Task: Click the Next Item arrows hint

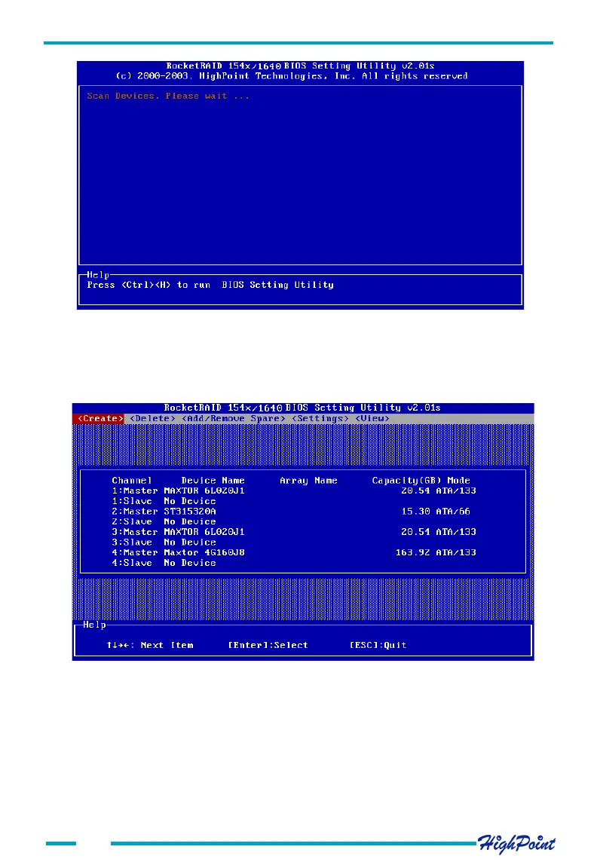Action: [150, 646]
